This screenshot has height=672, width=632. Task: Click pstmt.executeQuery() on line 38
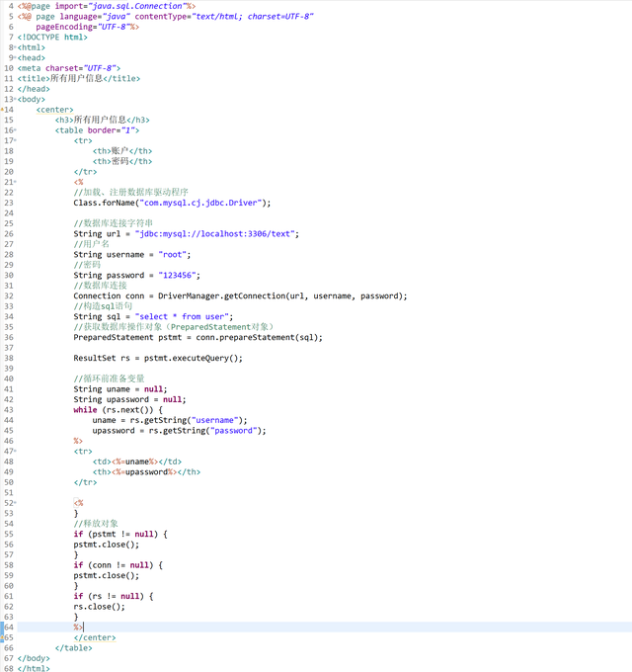[191, 359]
